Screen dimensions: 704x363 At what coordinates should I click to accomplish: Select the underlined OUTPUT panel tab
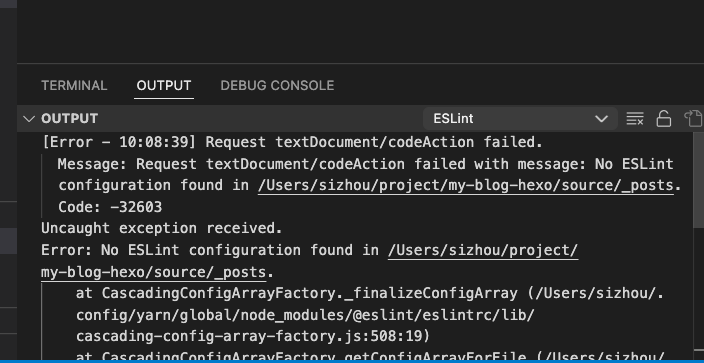(164, 85)
